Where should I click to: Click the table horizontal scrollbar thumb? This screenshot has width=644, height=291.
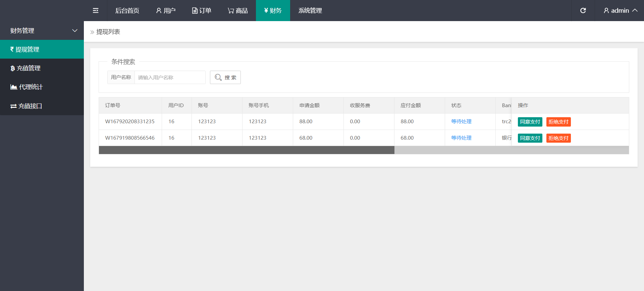coord(247,150)
